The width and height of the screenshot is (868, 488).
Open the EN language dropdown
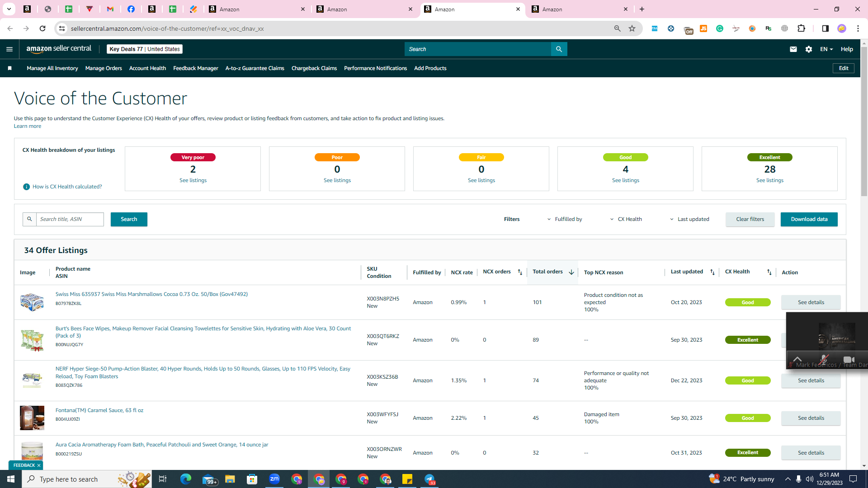(826, 49)
